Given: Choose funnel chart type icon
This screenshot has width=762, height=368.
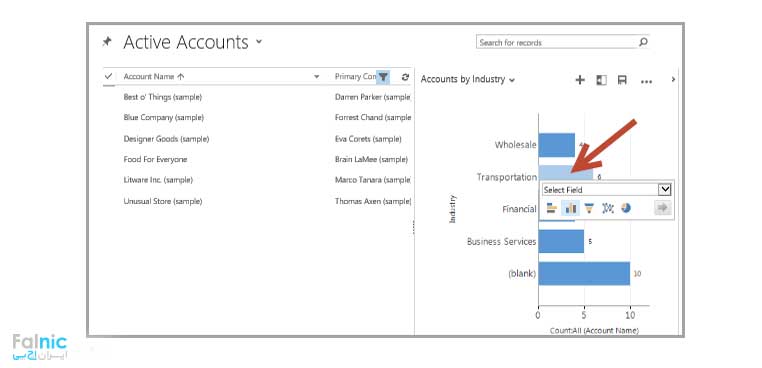Looking at the screenshot, I should [589, 208].
